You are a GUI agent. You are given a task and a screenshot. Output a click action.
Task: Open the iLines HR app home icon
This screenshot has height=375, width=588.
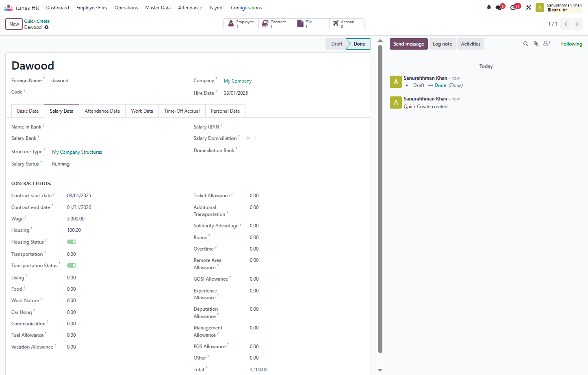[x=9, y=8]
